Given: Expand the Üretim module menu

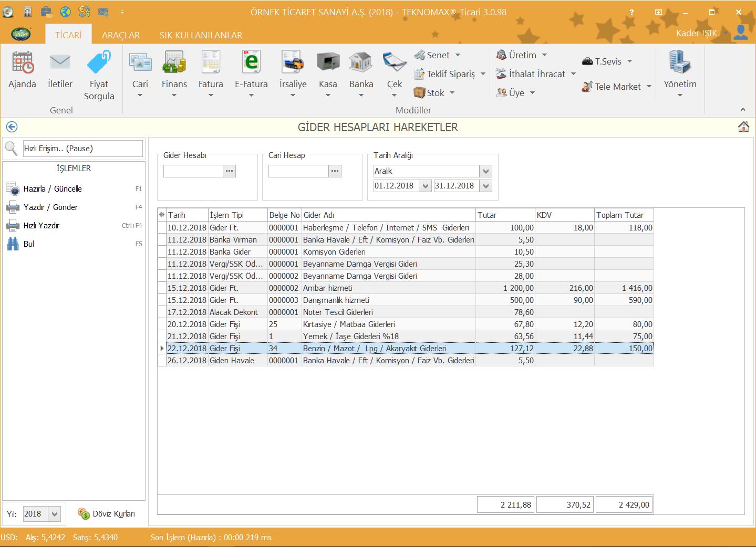Looking at the screenshot, I should coord(522,55).
